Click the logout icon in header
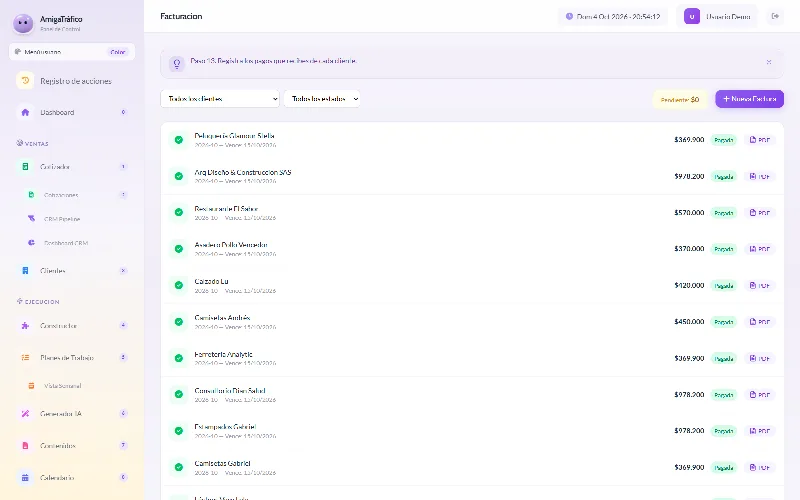 coord(775,16)
